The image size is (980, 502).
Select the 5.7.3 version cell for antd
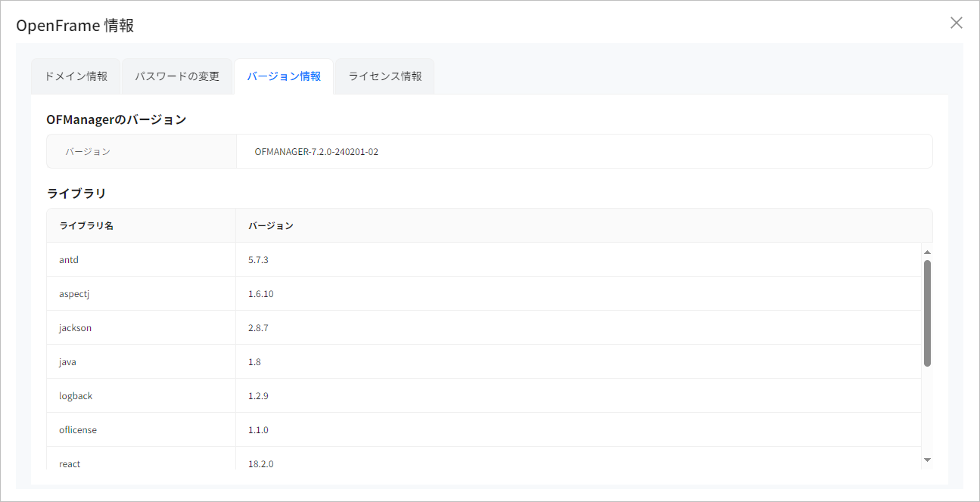pos(258,259)
